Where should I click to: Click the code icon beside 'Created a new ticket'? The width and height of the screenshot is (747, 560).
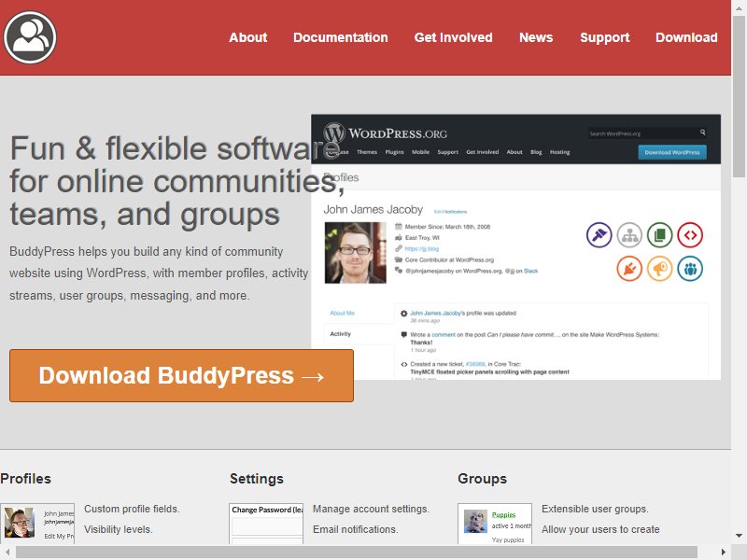click(x=404, y=364)
